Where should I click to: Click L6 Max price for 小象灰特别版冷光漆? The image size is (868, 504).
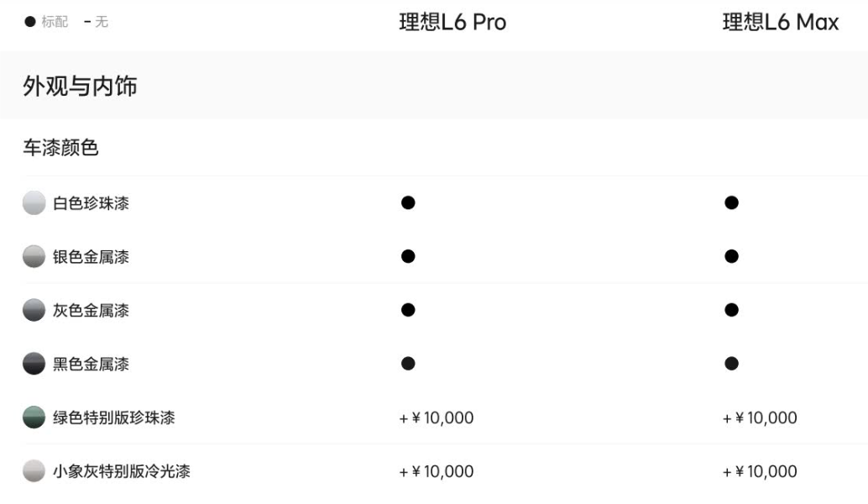point(760,472)
